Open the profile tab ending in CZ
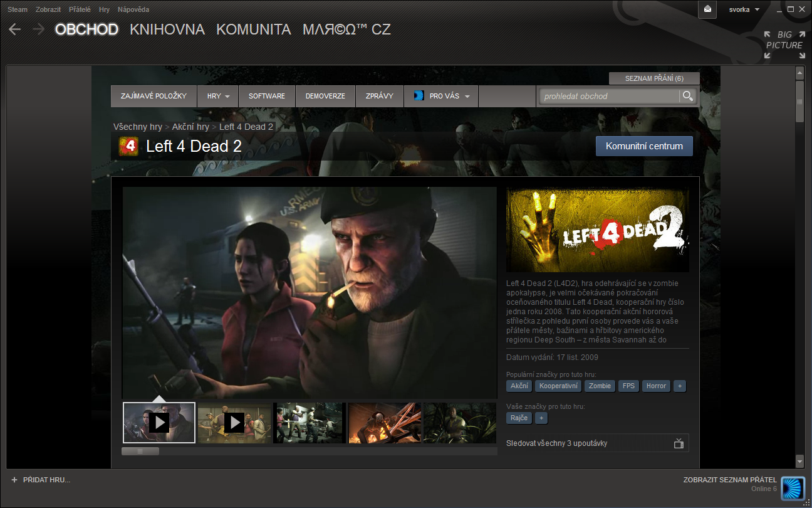 pyautogui.click(x=346, y=29)
